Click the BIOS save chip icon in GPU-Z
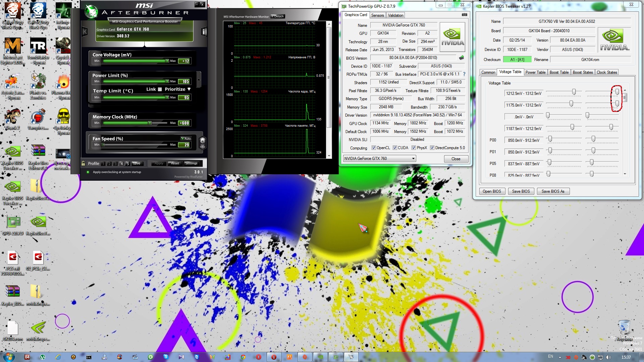Screen dimensions: 644x362 click(x=462, y=58)
